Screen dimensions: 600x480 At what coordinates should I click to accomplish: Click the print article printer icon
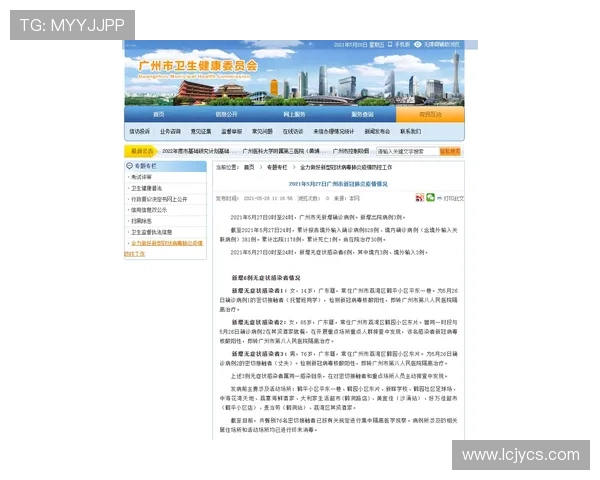click(x=439, y=198)
